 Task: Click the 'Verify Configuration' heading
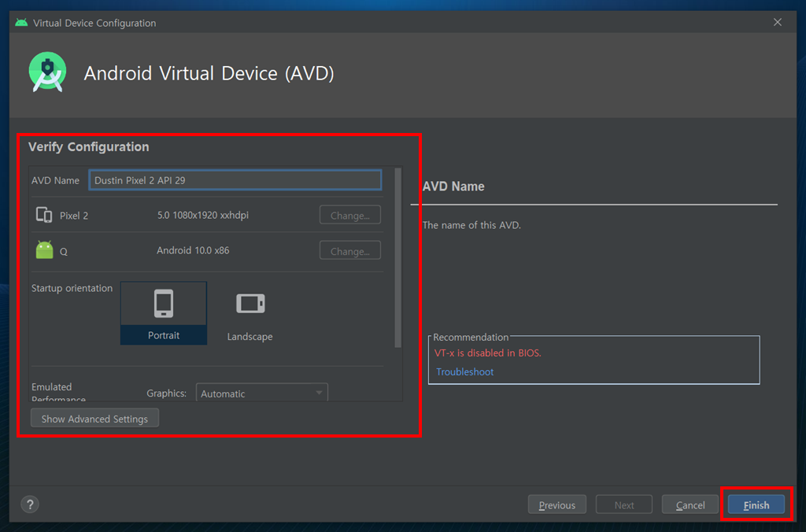[x=88, y=147]
